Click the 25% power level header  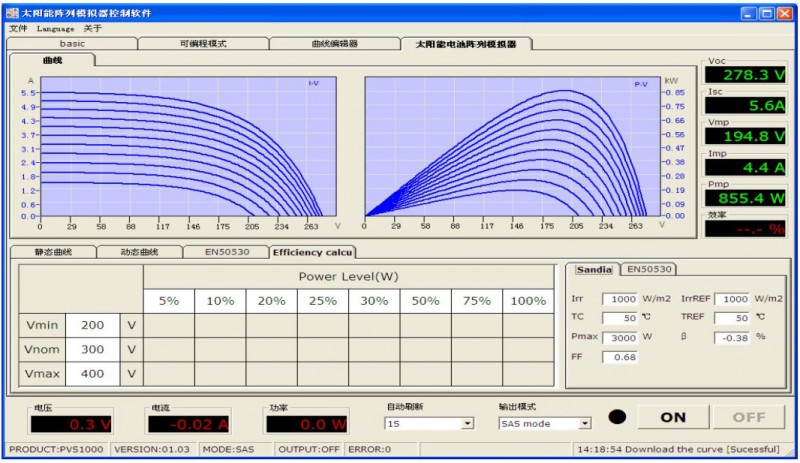323,301
